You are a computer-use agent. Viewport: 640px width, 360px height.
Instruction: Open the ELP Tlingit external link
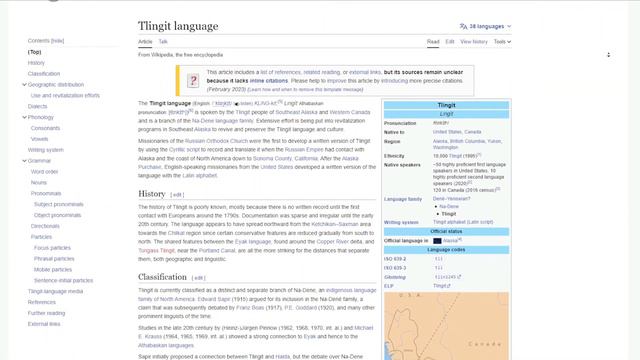(x=442, y=286)
